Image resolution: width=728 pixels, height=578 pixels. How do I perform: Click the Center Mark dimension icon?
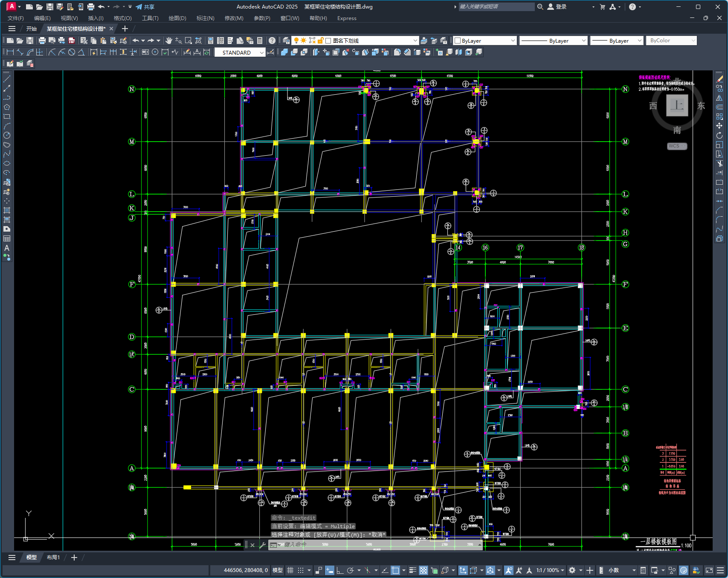(x=155, y=52)
